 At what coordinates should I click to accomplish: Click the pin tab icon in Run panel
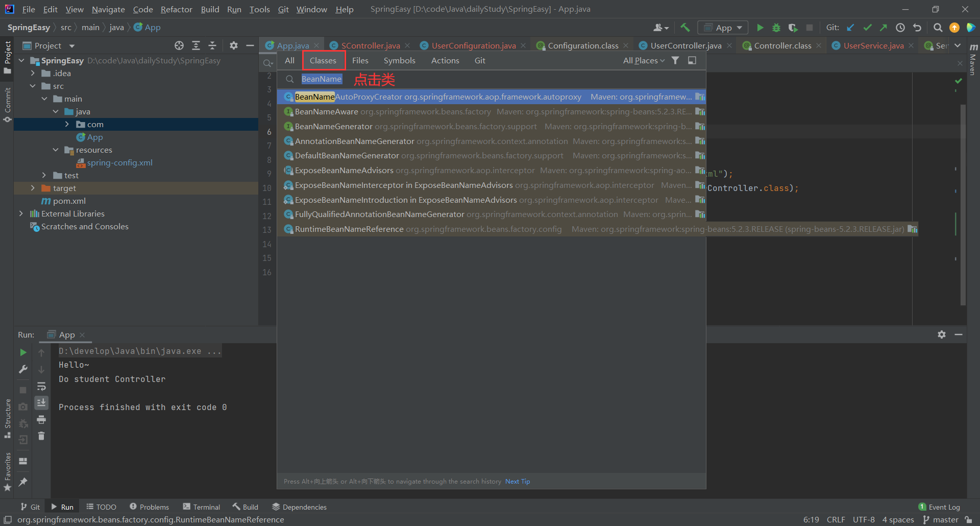click(x=23, y=482)
